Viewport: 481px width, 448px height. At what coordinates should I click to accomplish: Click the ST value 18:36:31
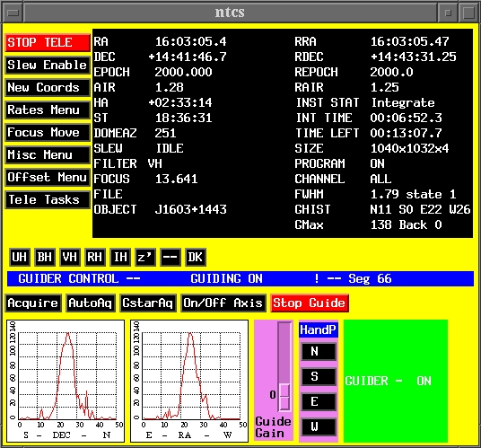pyautogui.click(x=183, y=119)
